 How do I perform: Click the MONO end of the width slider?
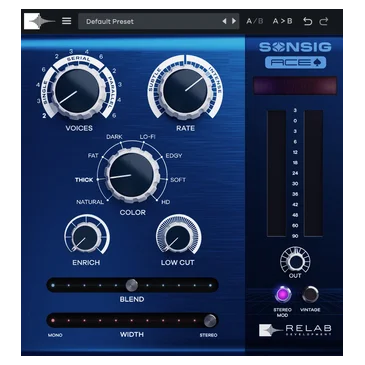pos(55,335)
